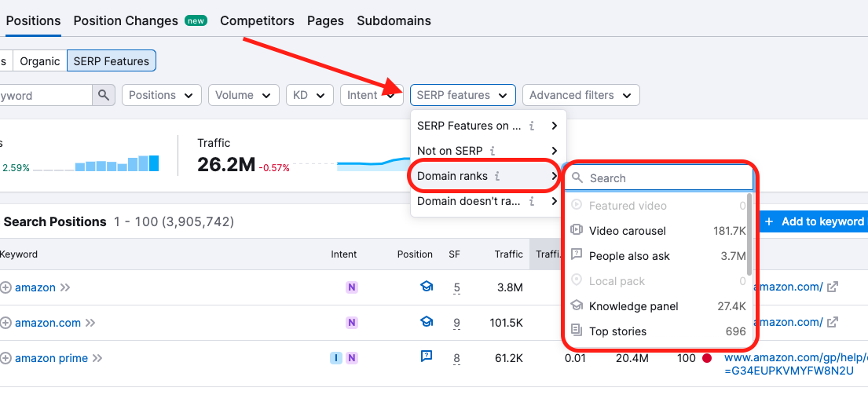The width and height of the screenshot is (868, 395).
Task: Open the Volume filter dropdown
Action: [244, 95]
